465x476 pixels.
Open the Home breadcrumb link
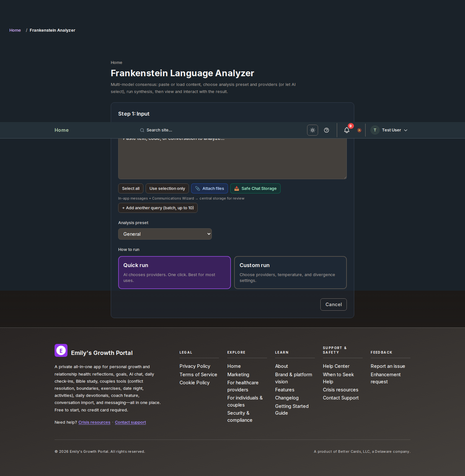coord(15,30)
